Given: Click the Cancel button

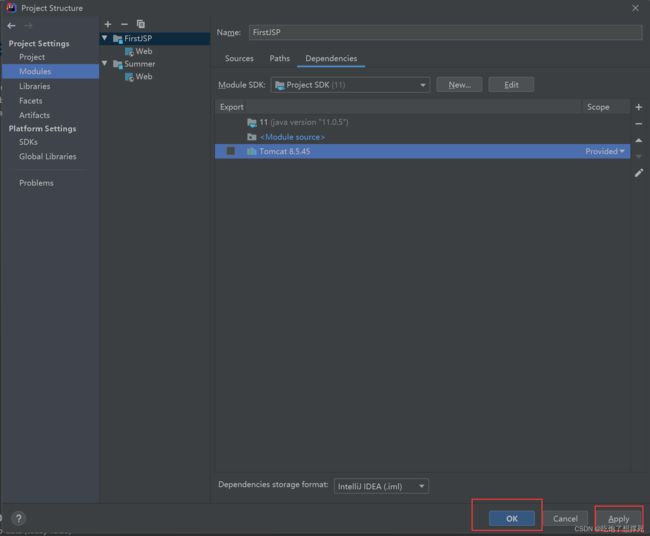Looking at the screenshot, I should coord(565,519).
